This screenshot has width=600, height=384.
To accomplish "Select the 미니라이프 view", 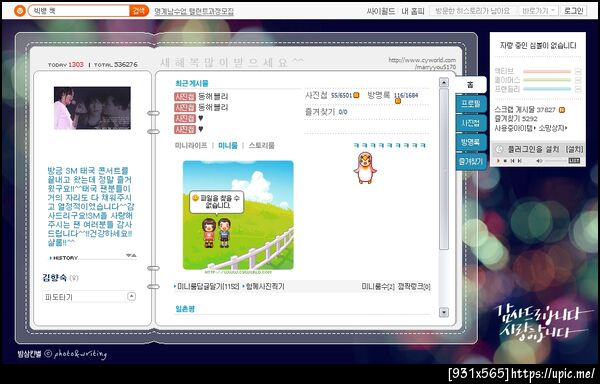I will pyautogui.click(x=191, y=145).
